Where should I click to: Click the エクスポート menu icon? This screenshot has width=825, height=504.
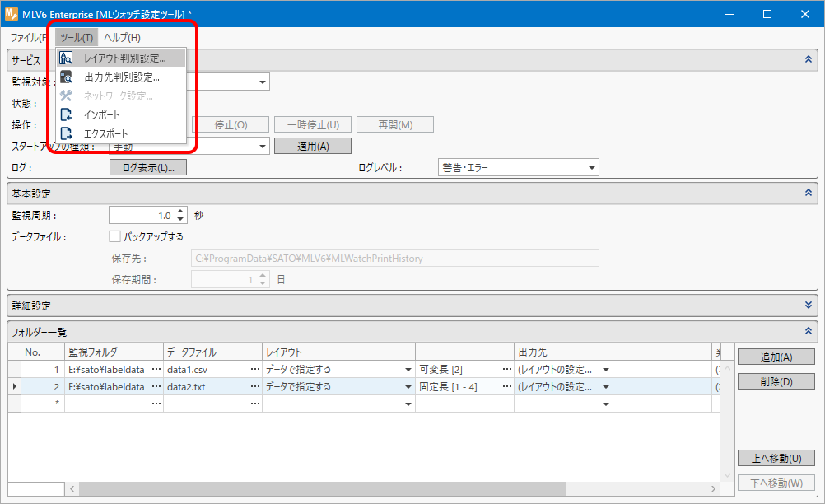[x=67, y=133]
